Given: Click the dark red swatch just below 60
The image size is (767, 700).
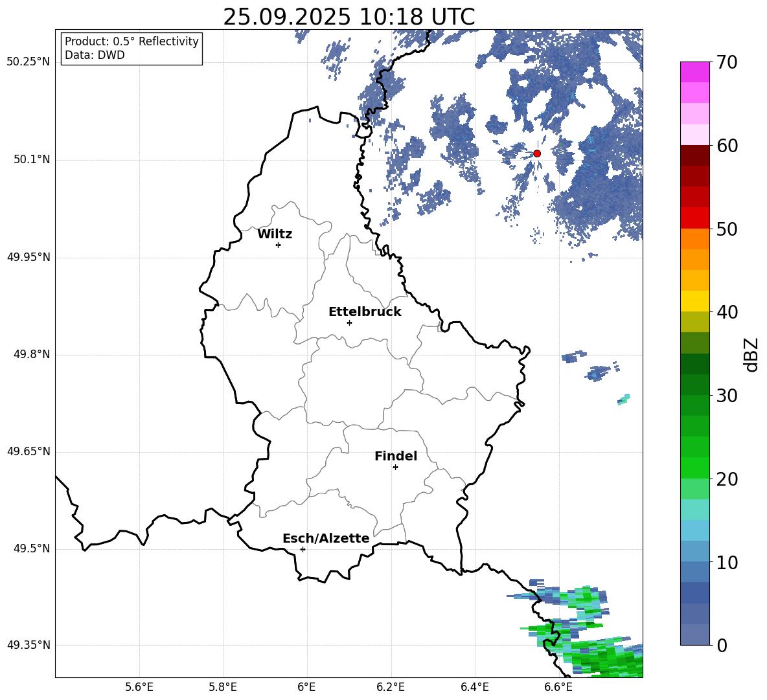Looking at the screenshot, I should coord(694,156).
